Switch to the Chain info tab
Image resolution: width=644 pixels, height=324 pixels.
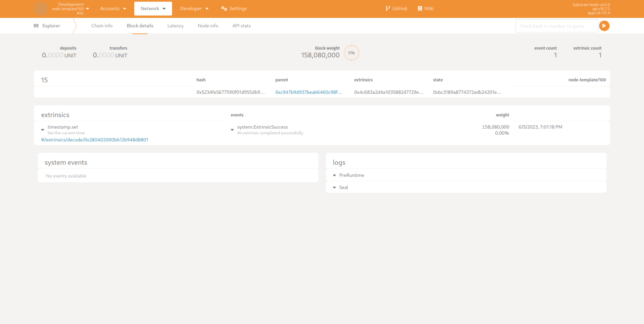coord(102,26)
